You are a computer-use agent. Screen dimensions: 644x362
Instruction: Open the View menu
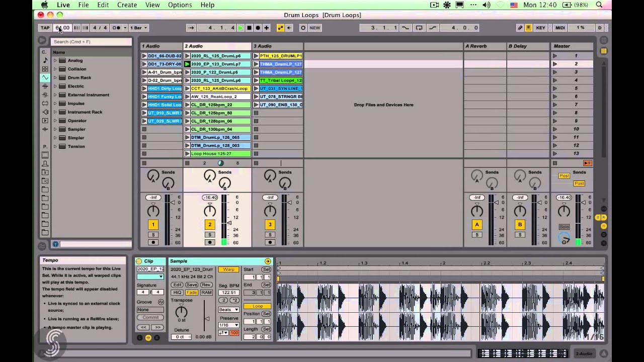pyautogui.click(x=152, y=5)
